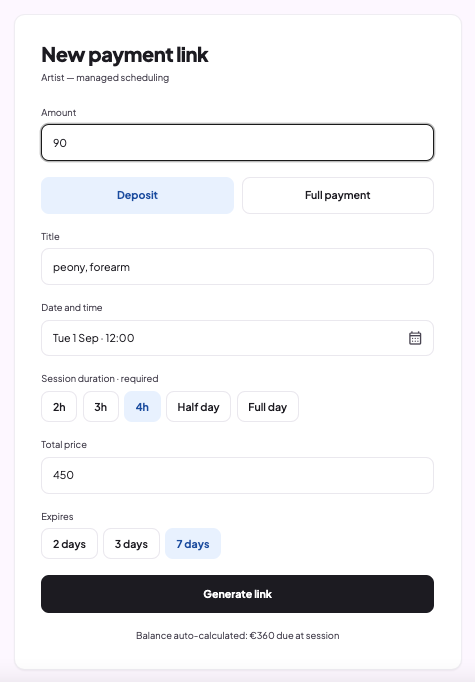Pick Half day session duration
This screenshot has height=682, width=475.
tap(198, 407)
